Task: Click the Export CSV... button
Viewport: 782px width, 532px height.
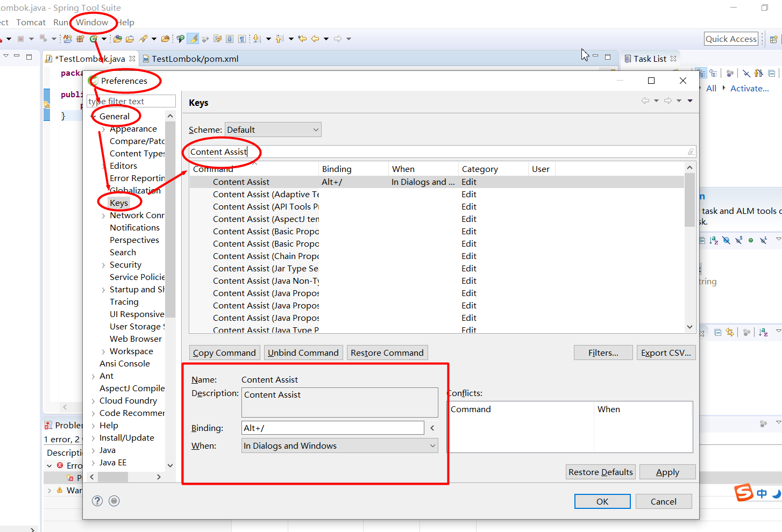Action: [666, 353]
